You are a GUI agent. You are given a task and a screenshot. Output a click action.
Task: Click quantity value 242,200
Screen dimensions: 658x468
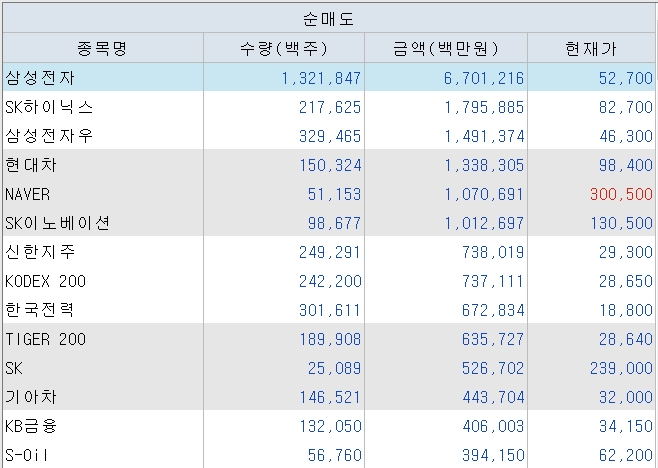[330, 281]
